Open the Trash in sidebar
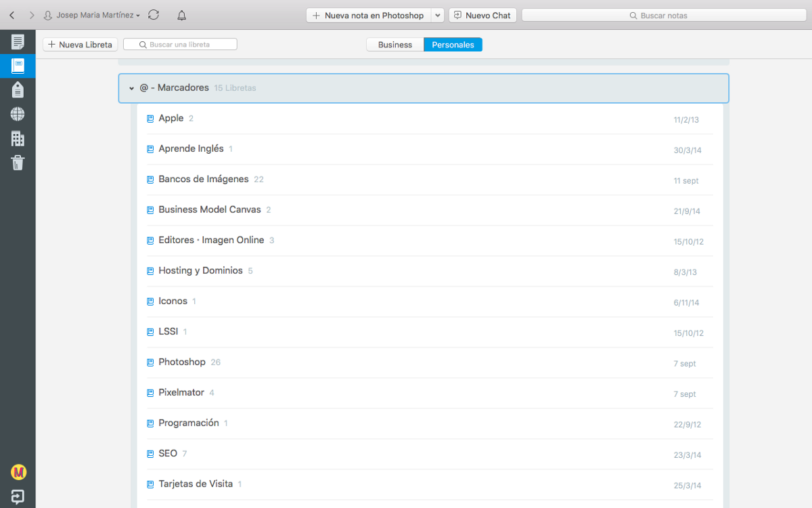 (18, 163)
